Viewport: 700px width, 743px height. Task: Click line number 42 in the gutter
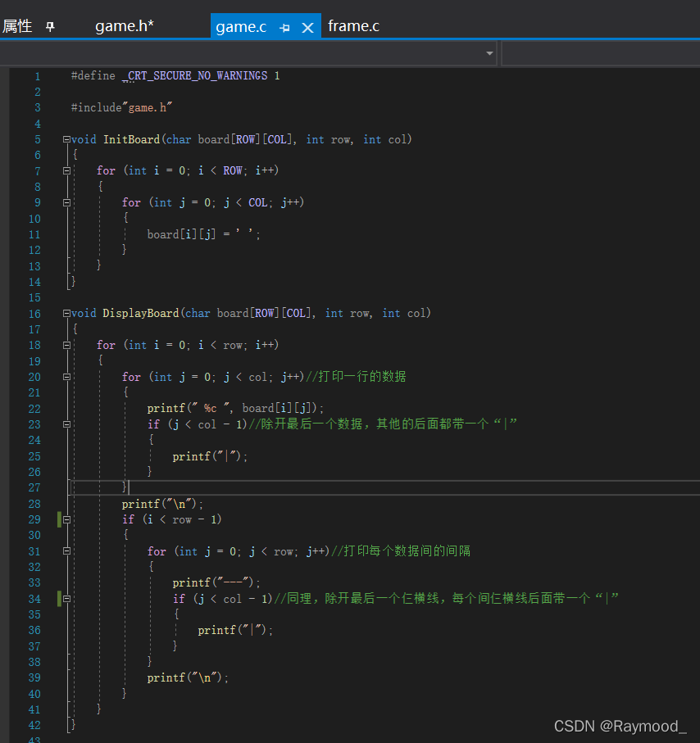pyautogui.click(x=34, y=725)
